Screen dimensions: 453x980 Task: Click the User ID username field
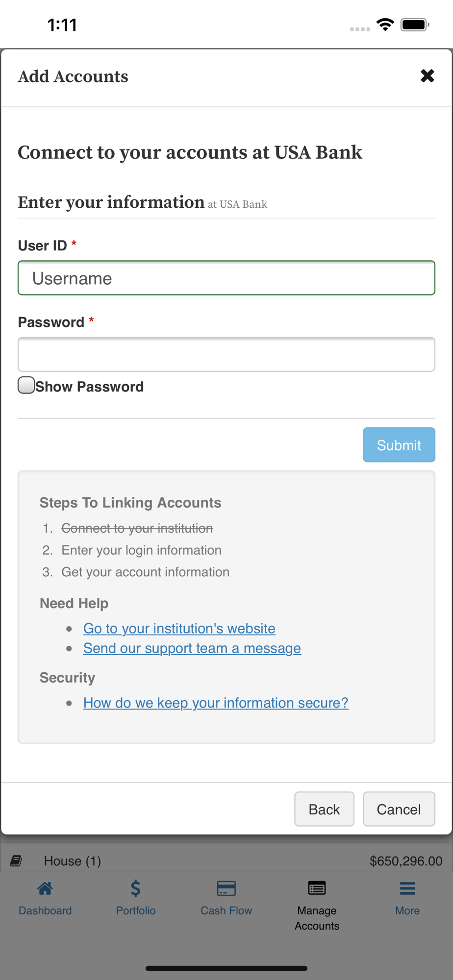point(226,278)
